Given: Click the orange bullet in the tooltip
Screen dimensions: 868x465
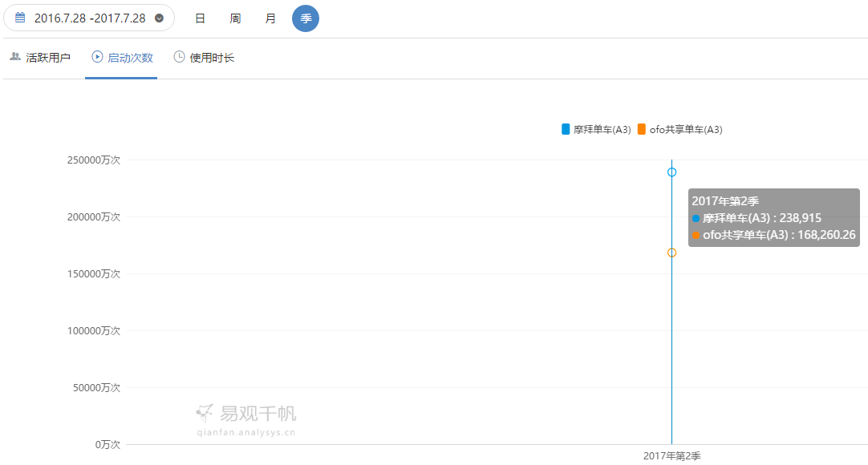Looking at the screenshot, I should 696,235.
